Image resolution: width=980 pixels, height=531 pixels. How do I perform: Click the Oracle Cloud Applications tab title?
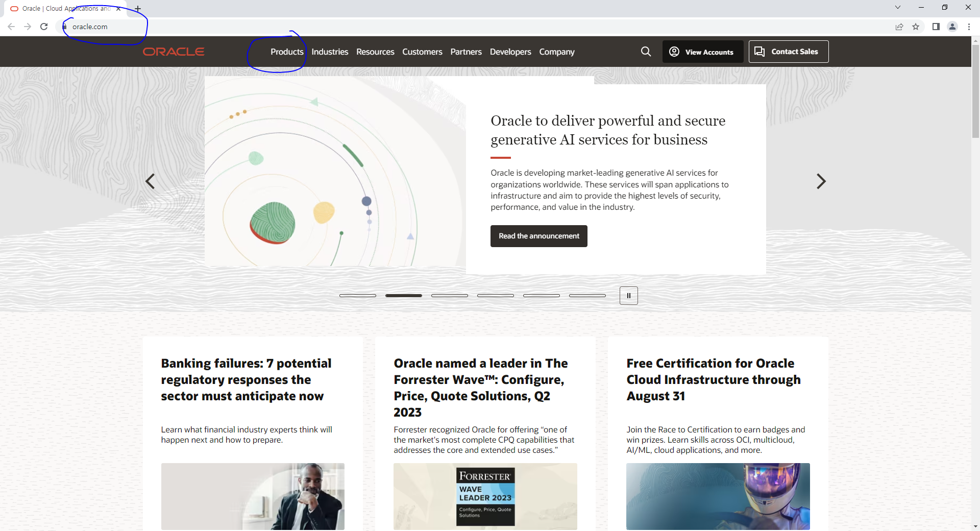(x=66, y=9)
